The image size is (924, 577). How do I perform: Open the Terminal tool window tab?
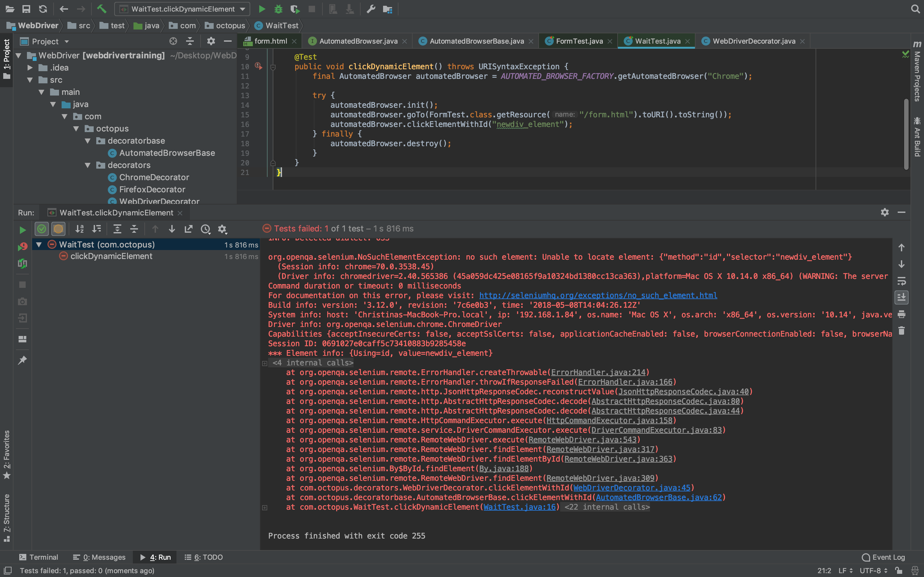(x=38, y=557)
